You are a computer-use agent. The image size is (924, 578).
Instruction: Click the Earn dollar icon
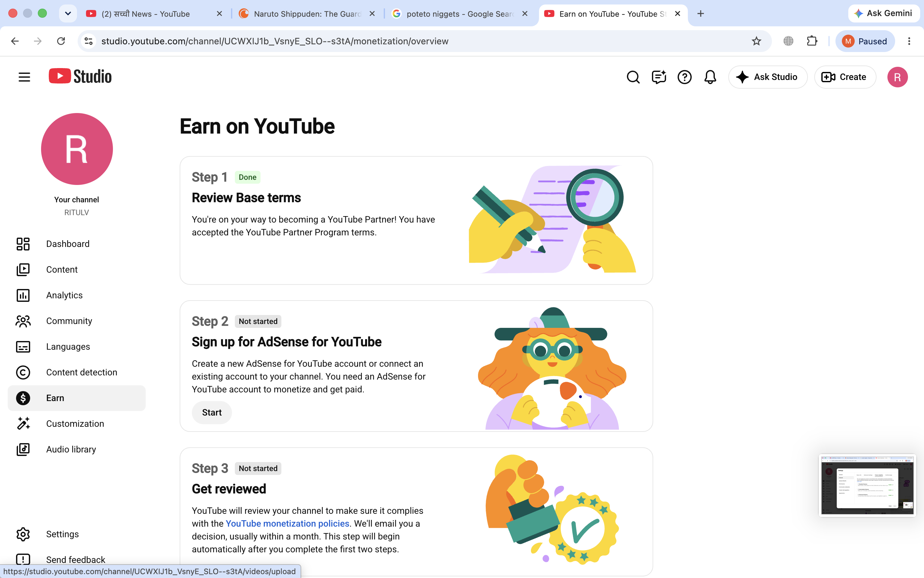[x=23, y=398]
